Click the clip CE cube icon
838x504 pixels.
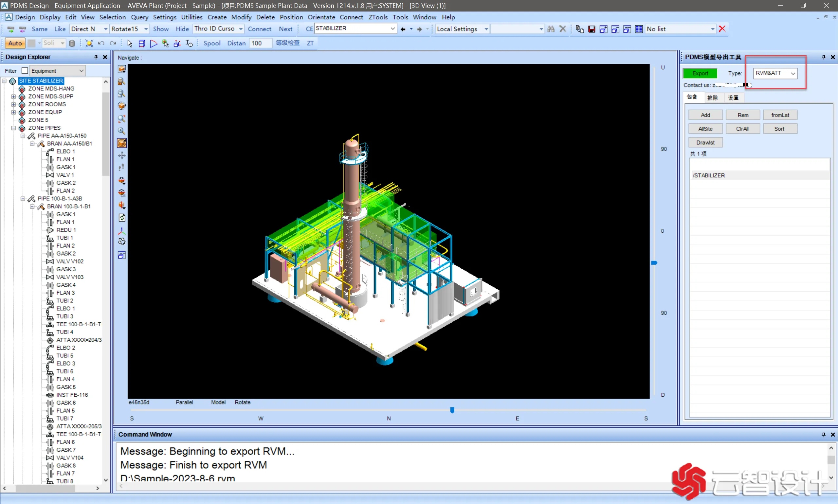pyautogui.click(x=121, y=193)
